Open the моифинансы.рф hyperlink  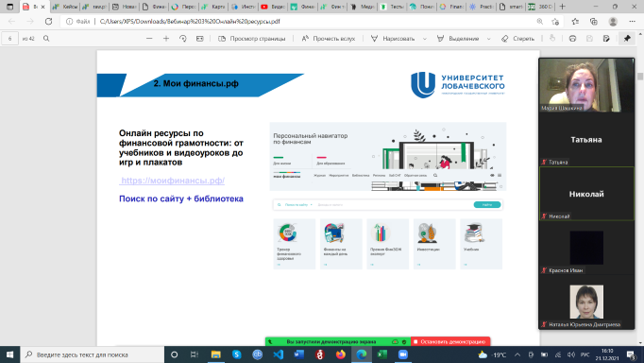pos(173,181)
